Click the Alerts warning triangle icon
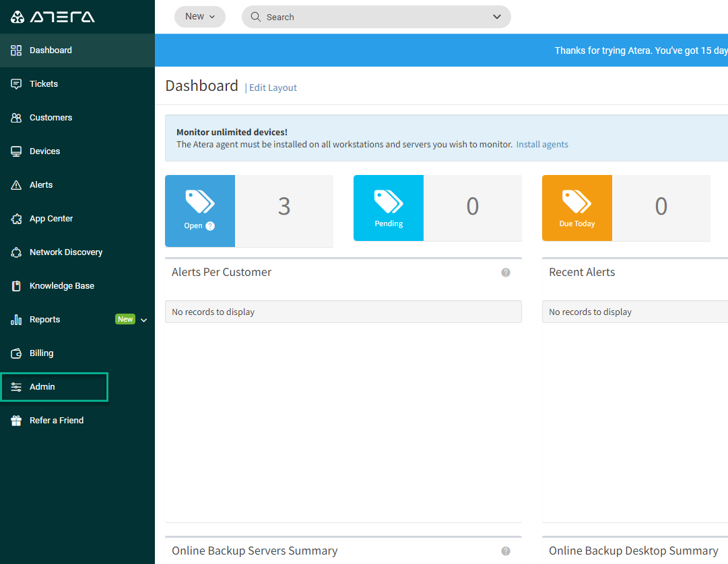Viewport: 728px width, 564px height. [x=16, y=185]
